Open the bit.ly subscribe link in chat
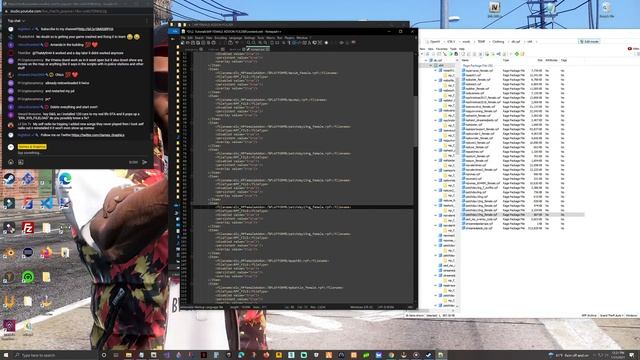Image resolution: width=640 pixels, height=360 pixels. 97,29
